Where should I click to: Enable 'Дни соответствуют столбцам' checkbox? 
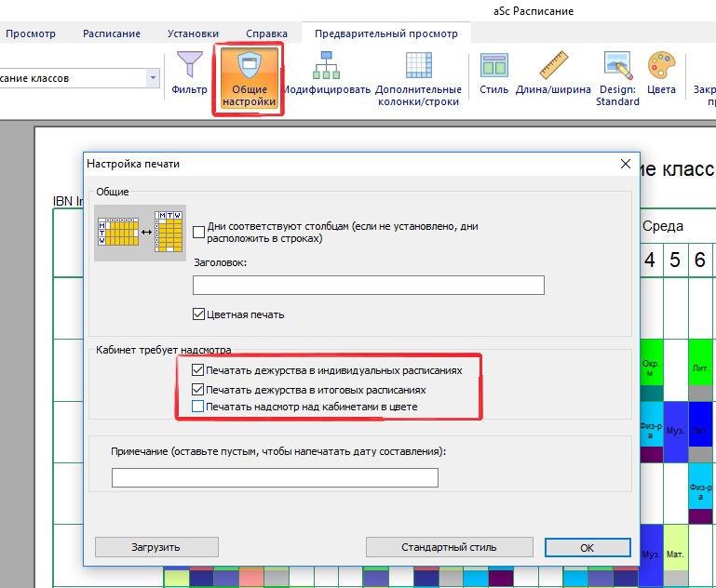coord(199,232)
